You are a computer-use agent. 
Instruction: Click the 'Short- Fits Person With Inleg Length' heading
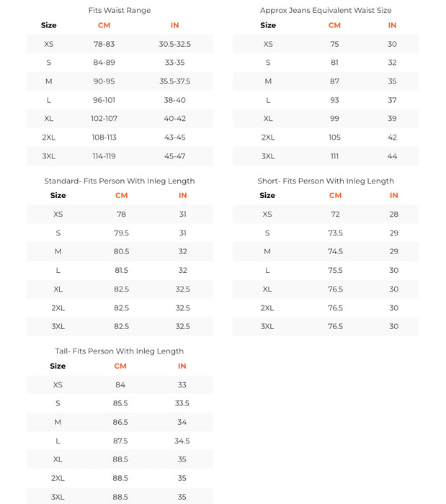pos(326,181)
